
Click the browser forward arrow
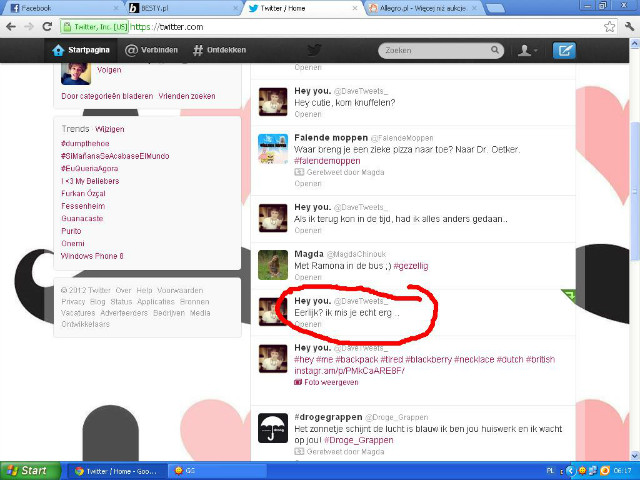pyautogui.click(x=29, y=27)
